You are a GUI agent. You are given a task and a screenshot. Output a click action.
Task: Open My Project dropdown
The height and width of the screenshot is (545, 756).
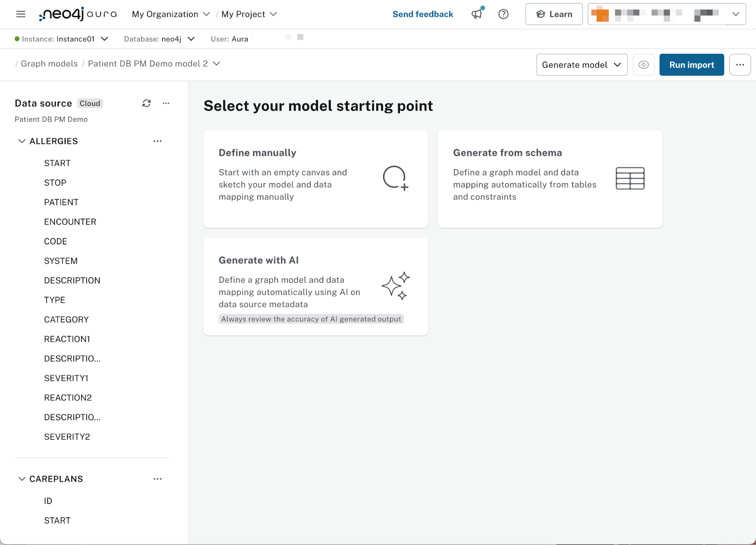pyautogui.click(x=249, y=14)
